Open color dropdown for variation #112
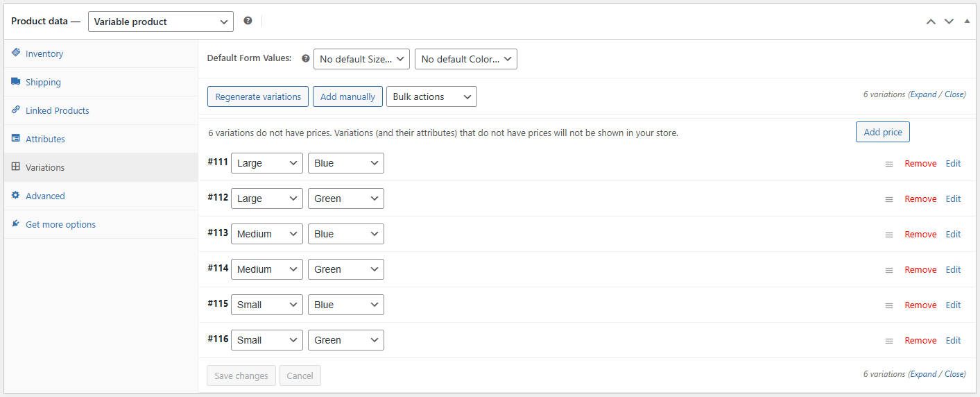Viewport: 980px width, 397px height. [x=346, y=198]
